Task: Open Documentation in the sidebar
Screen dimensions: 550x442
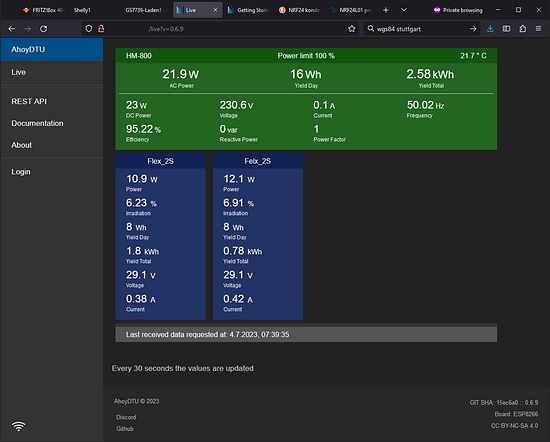Action: [38, 123]
